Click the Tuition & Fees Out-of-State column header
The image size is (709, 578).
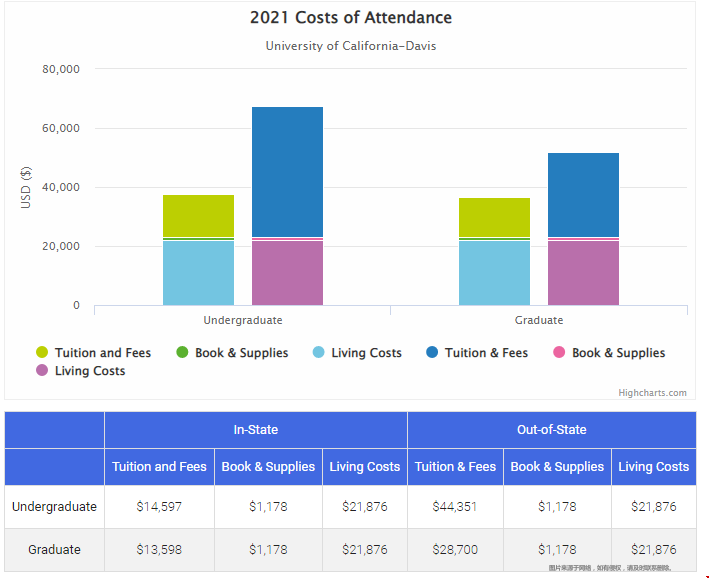pyautogui.click(x=455, y=467)
